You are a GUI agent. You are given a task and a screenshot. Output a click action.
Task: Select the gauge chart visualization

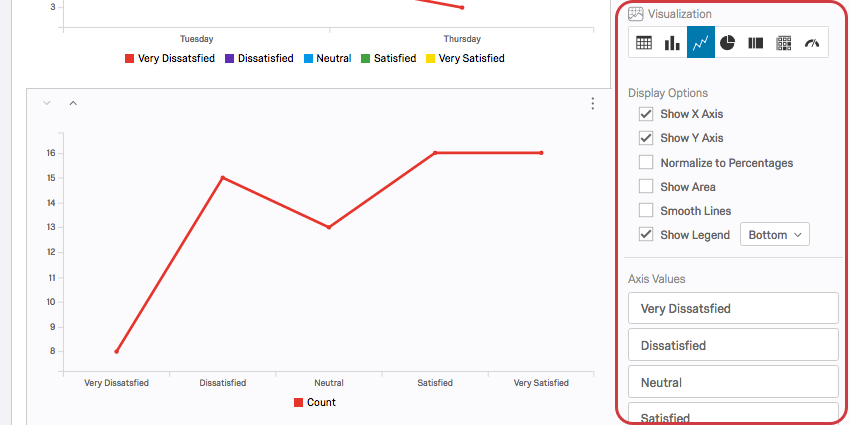(812, 43)
